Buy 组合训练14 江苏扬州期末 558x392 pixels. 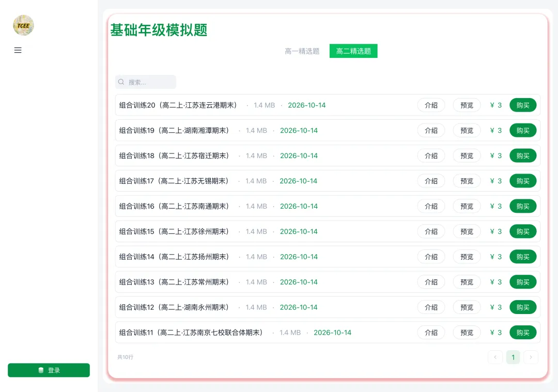(x=523, y=257)
